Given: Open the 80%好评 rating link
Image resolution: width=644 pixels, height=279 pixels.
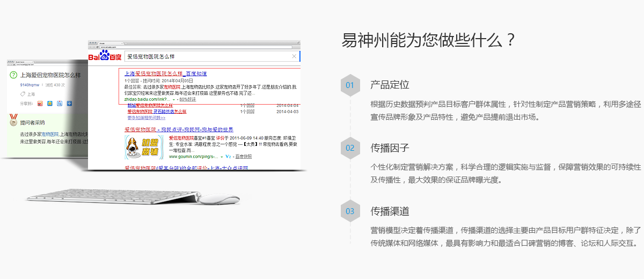Looking at the screenshot, I should (188, 99).
